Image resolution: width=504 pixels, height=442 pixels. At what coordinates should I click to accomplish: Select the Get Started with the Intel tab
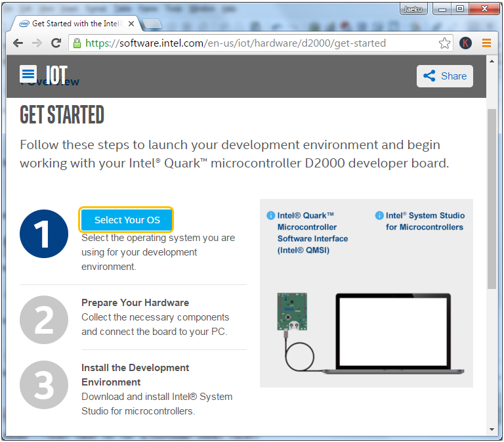(76, 24)
